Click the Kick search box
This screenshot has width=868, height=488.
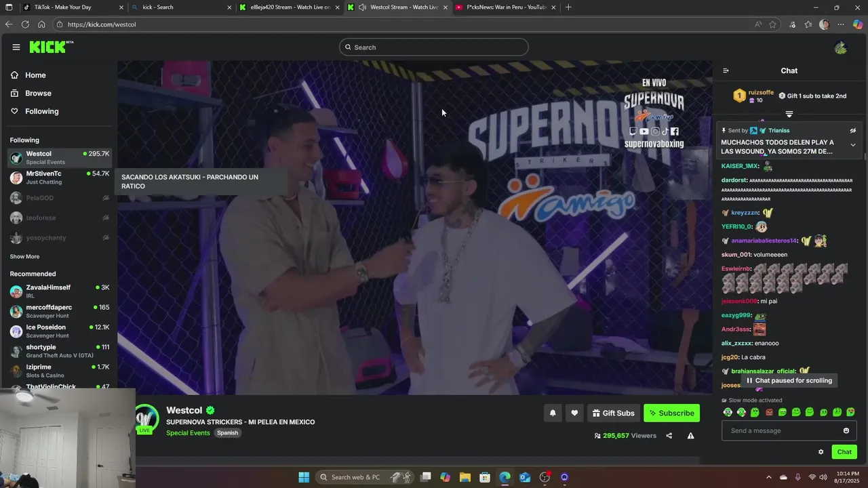pos(434,47)
